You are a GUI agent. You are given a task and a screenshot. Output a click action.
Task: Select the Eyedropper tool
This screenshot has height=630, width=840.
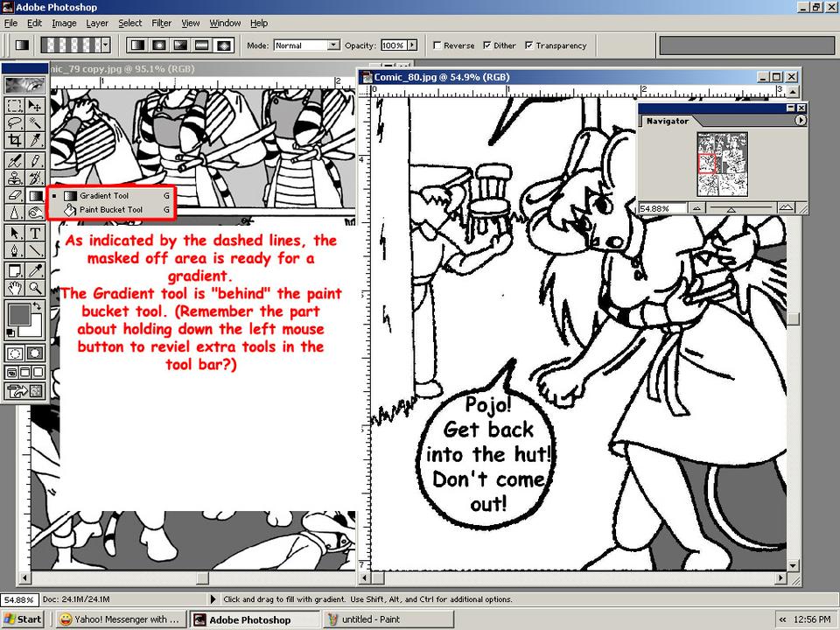point(35,270)
